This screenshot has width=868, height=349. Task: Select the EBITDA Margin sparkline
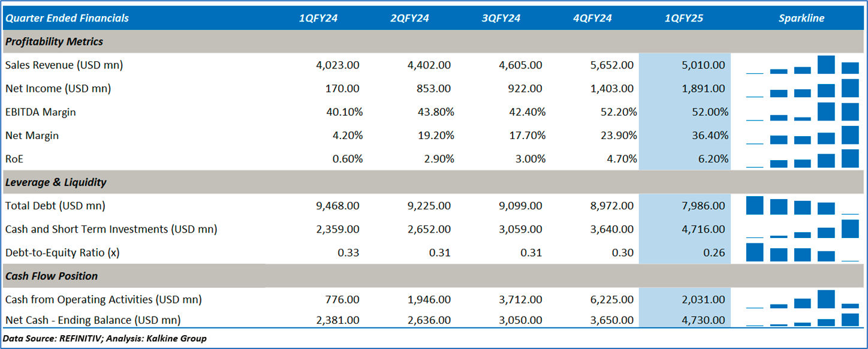click(x=802, y=112)
